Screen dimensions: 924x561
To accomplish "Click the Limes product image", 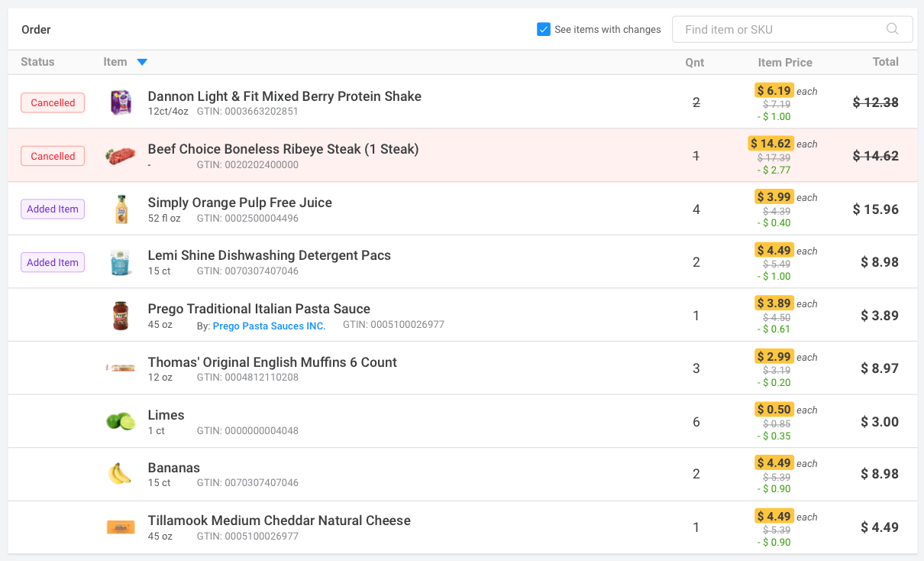I will (x=121, y=421).
